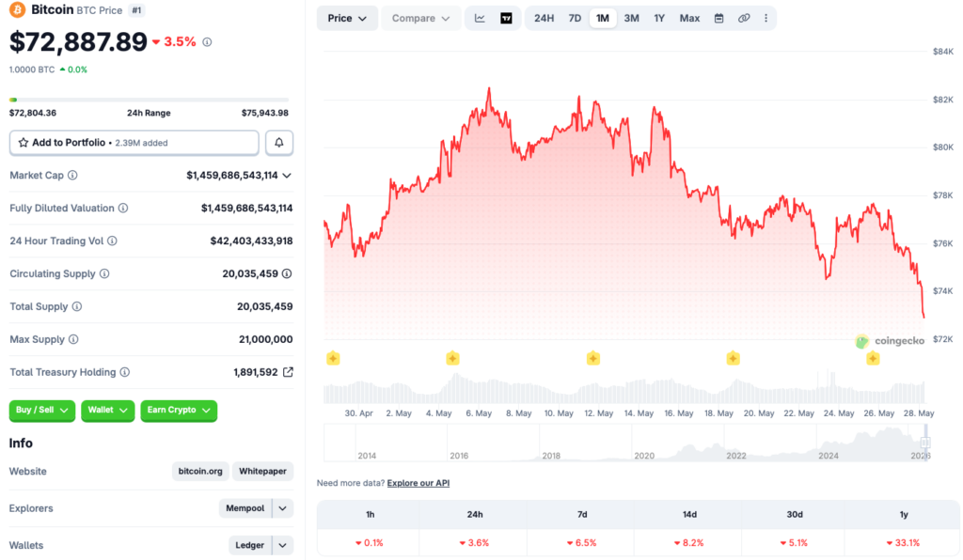The image size is (963, 560).
Task: Open info icon next to 3.5% change
Action: coord(207,42)
